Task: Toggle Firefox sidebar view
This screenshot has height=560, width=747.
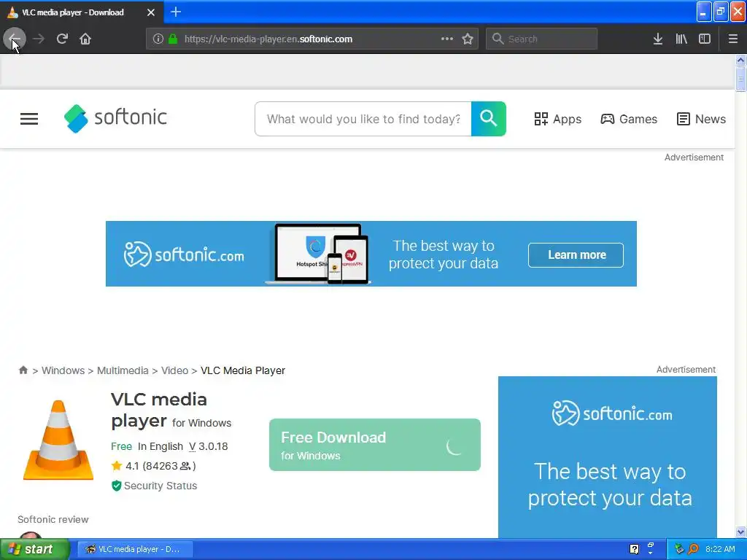Action: (705, 39)
